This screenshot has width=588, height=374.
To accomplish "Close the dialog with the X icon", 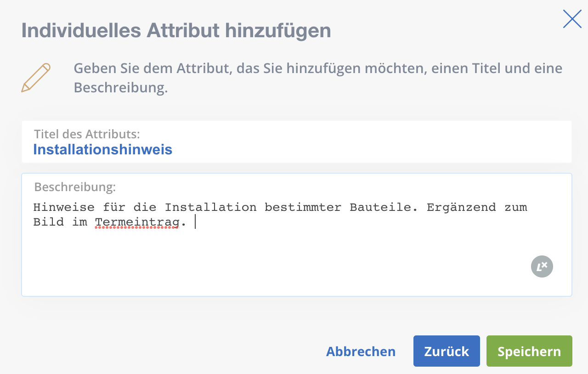I will tap(572, 19).
